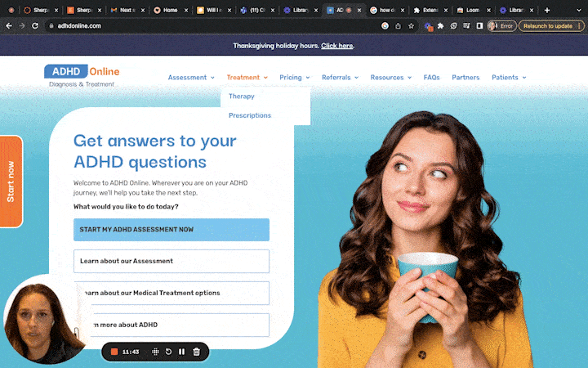The height and width of the screenshot is (368, 588).
Task: Toggle the browser side panel icon
Action: [x=479, y=26]
